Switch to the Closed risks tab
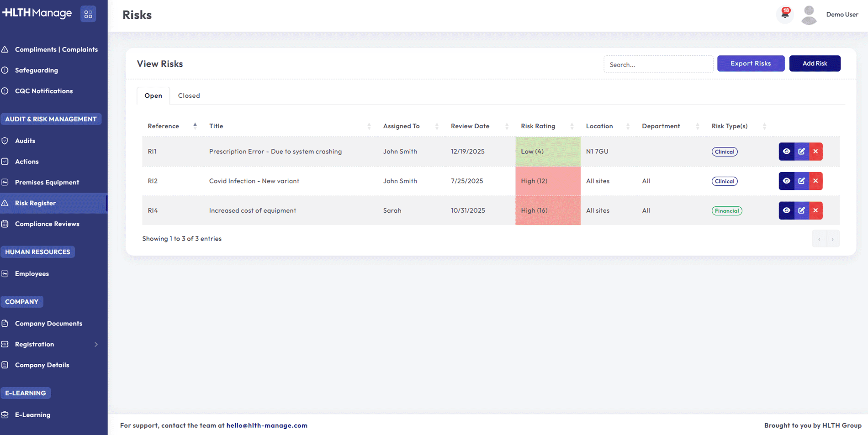Viewport: 868px width, 435px height. point(189,96)
